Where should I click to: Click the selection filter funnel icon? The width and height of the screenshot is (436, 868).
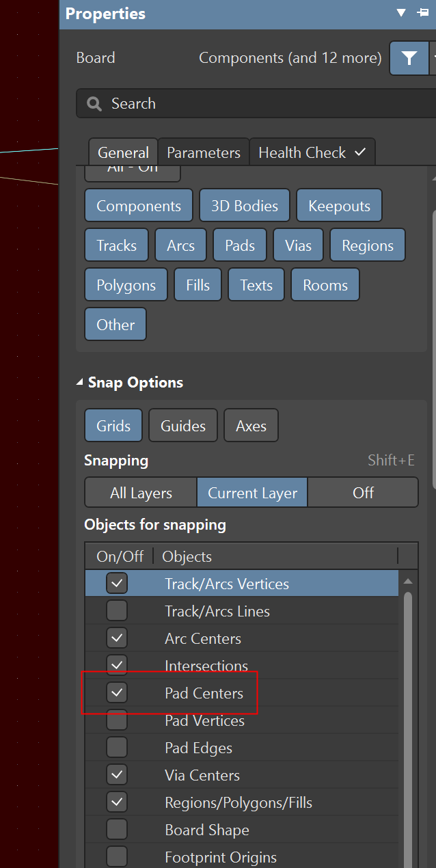(409, 58)
